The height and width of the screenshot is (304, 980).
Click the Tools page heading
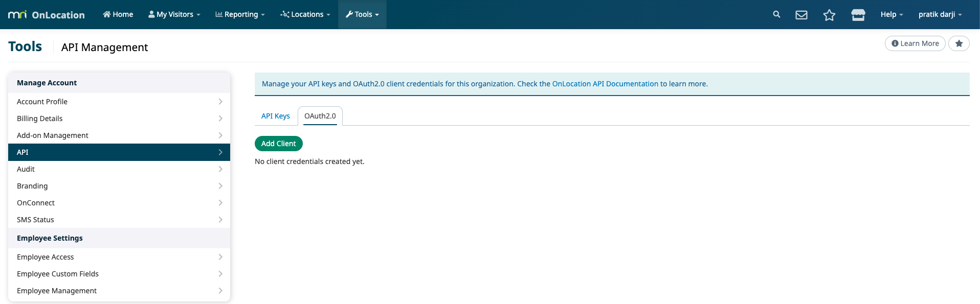click(25, 46)
